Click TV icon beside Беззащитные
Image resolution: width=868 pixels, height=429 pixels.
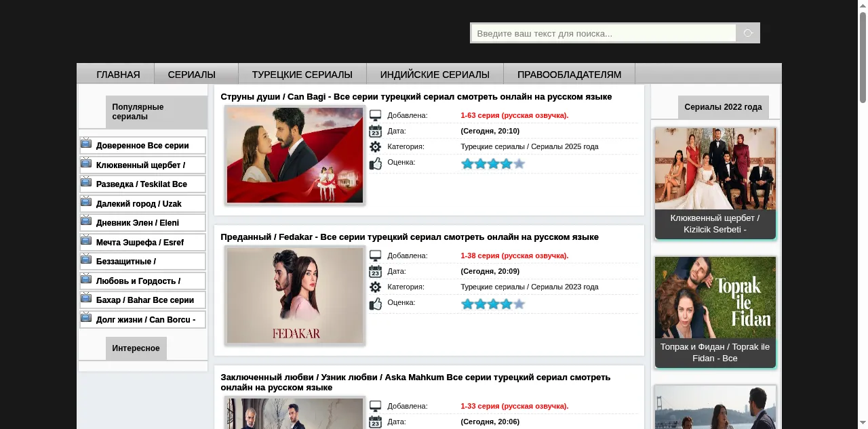86,259
